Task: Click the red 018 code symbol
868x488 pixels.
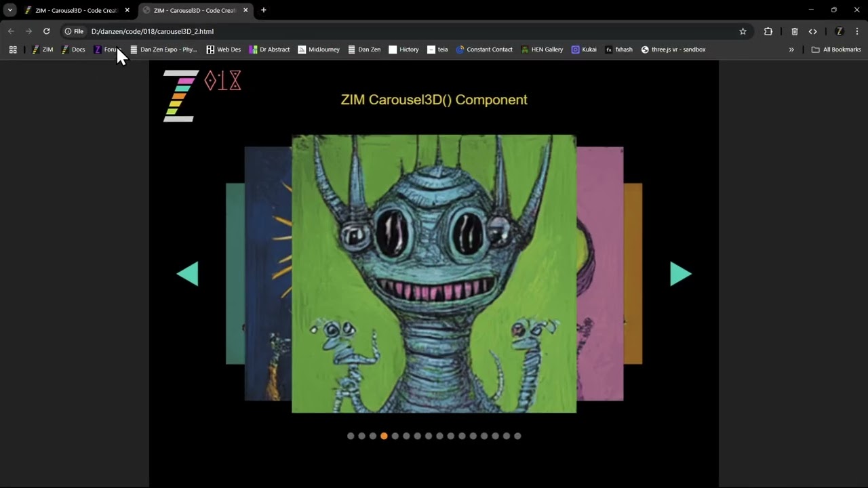Action: 222,81
